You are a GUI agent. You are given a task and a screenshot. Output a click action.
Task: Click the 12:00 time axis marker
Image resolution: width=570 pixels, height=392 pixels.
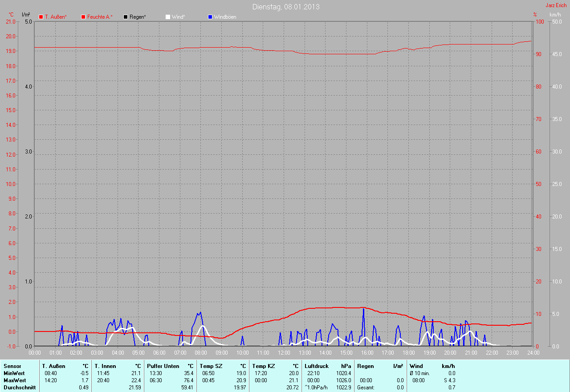tap(284, 353)
